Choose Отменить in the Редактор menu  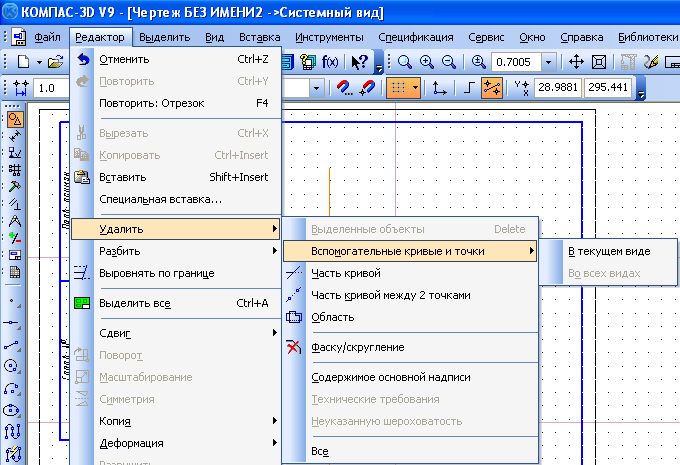[176, 59]
